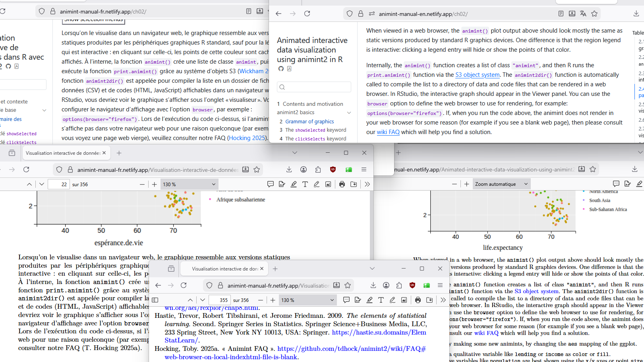Screen dimensions: 644x362
Task: Click translate page icon in English manual address bar
Action: (583, 14)
